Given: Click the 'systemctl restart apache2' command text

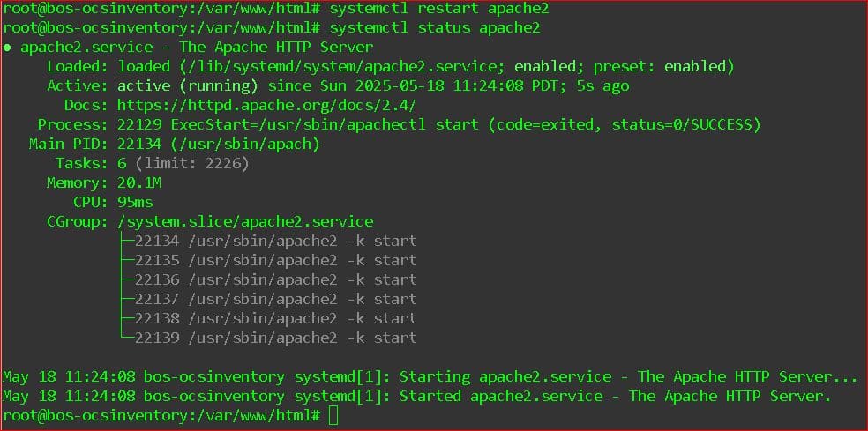Looking at the screenshot, I should click(439, 9).
